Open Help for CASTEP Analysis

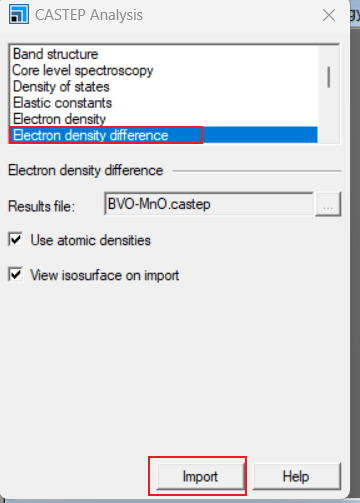pyautogui.click(x=296, y=476)
